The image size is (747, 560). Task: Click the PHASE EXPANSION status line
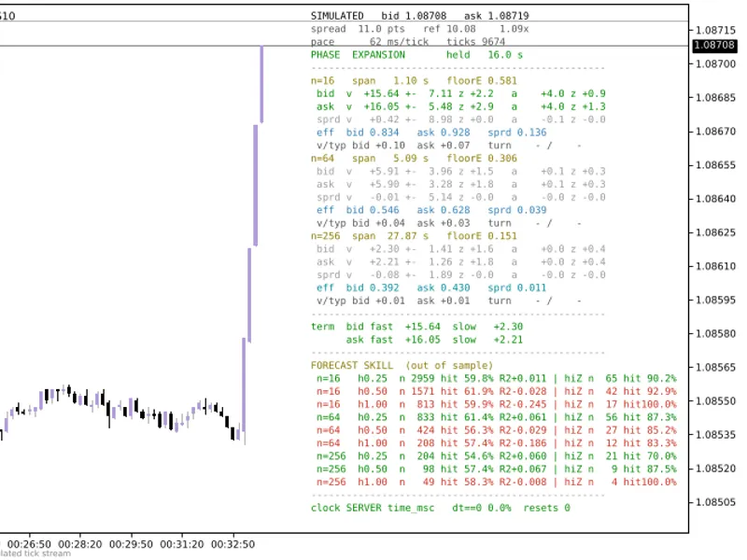[358, 55]
